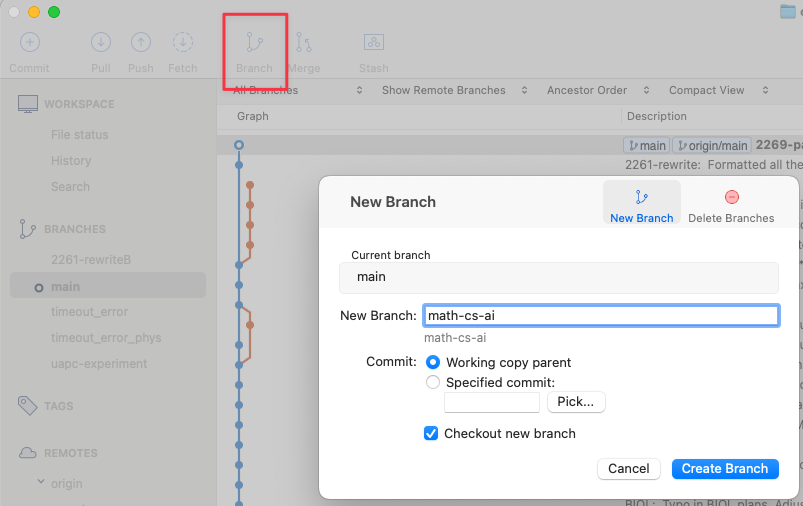803x506 pixels.
Task: Click the Create Branch button
Action: tap(724, 468)
